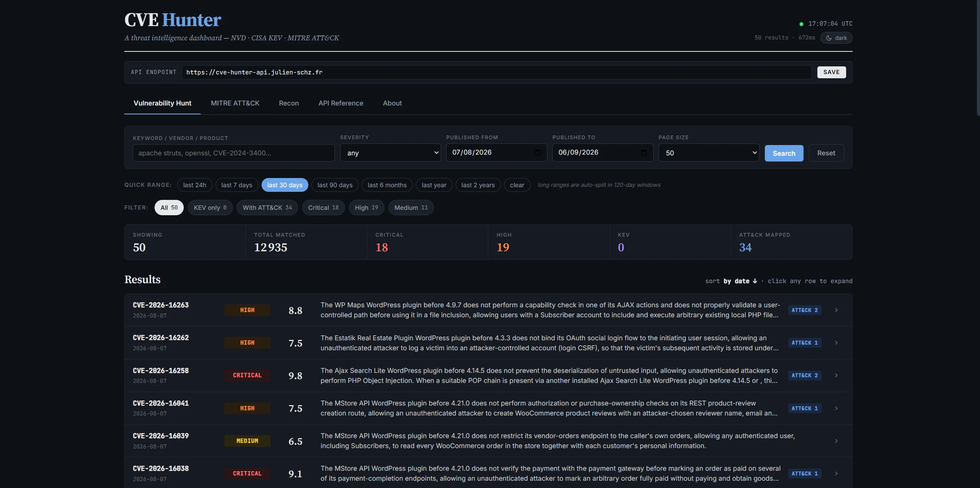Select the last 6 months quick range

(x=387, y=185)
